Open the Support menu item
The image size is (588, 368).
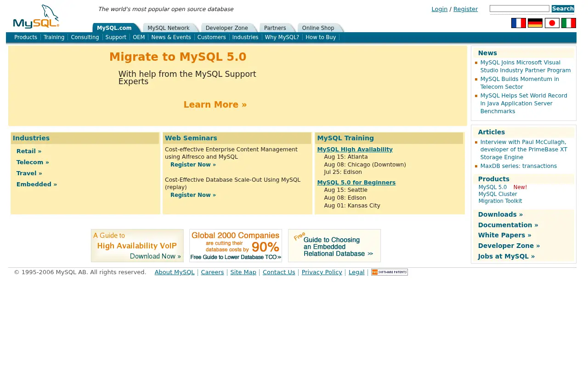point(116,37)
